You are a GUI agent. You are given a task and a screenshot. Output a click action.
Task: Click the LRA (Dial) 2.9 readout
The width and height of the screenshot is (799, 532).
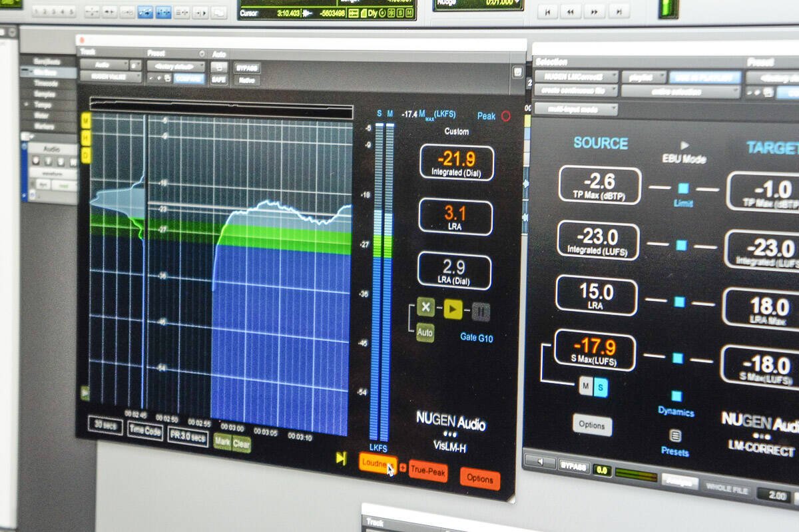click(x=454, y=271)
